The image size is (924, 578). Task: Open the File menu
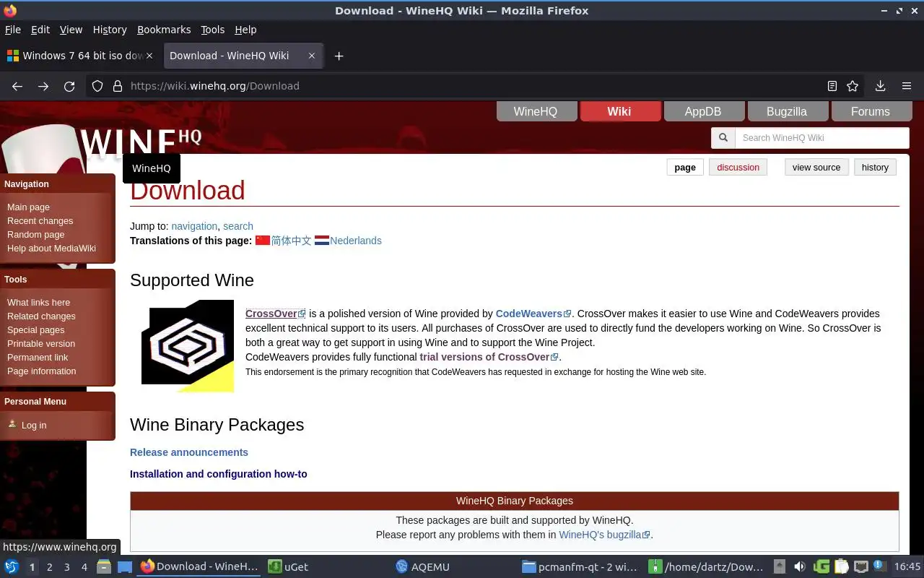pyautogui.click(x=13, y=30)
